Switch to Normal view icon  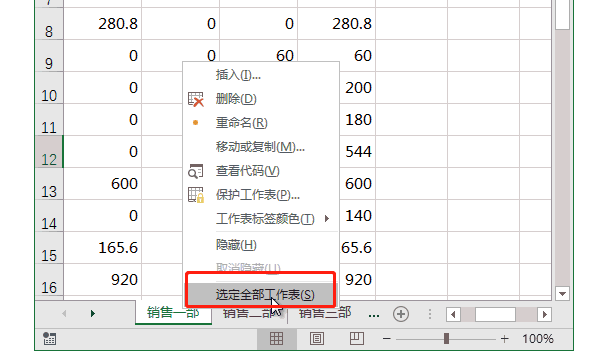click(x=276, y=339)
